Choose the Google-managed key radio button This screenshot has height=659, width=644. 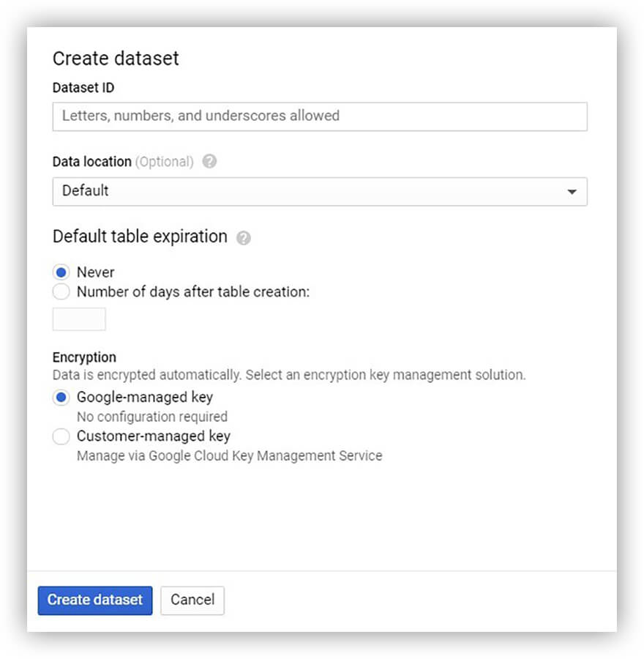tap(61, 397)
